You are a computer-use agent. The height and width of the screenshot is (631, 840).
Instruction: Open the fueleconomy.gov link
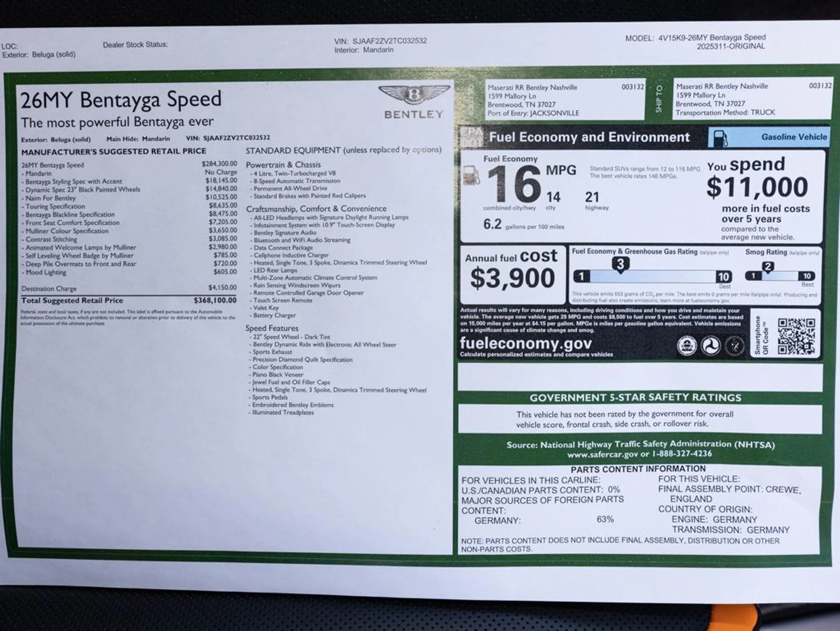(x=525, y=344)
